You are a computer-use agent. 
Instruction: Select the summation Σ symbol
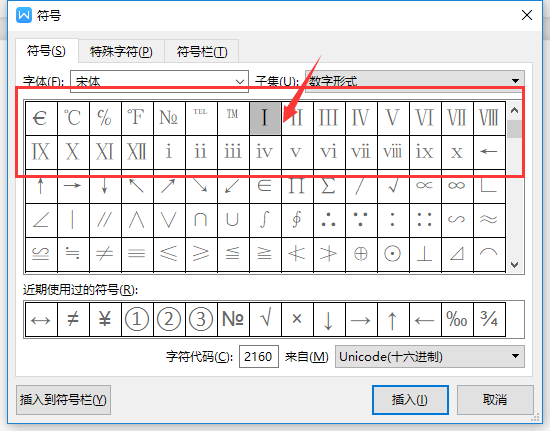point(329,186)
